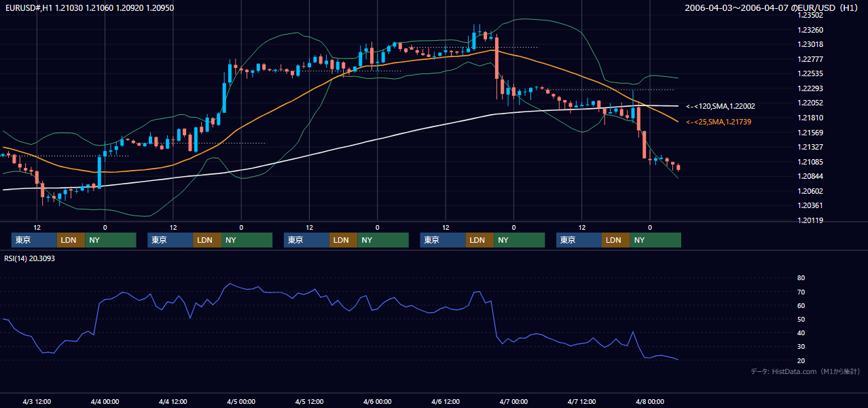Click price axis label 1.23502
This screenshot has width=868, height=408.
pyautogui.click(x=810, y=15)
